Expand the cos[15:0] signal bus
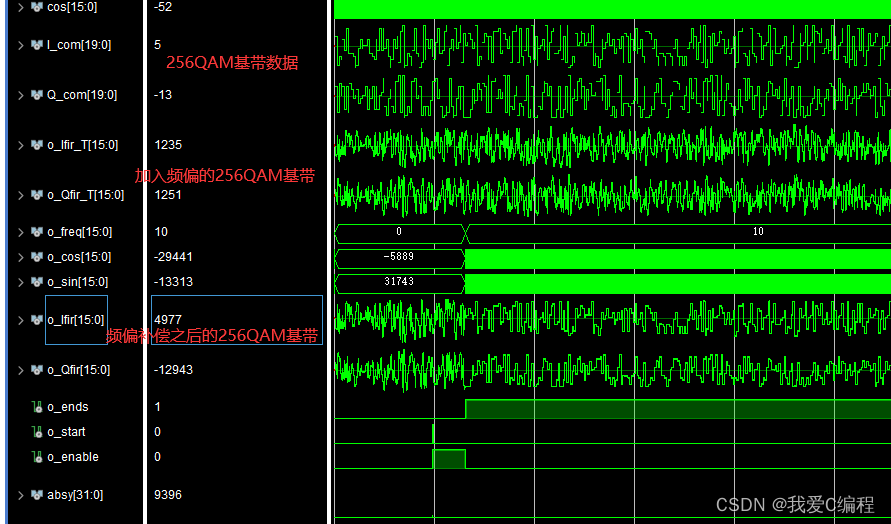Screen dimensions: 891x524 (20, 6)
